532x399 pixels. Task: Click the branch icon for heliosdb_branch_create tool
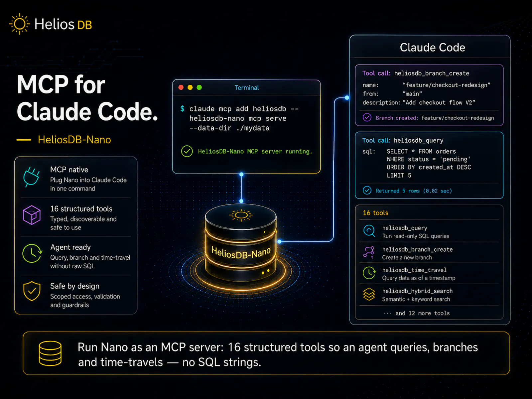(x=369, y=252)
